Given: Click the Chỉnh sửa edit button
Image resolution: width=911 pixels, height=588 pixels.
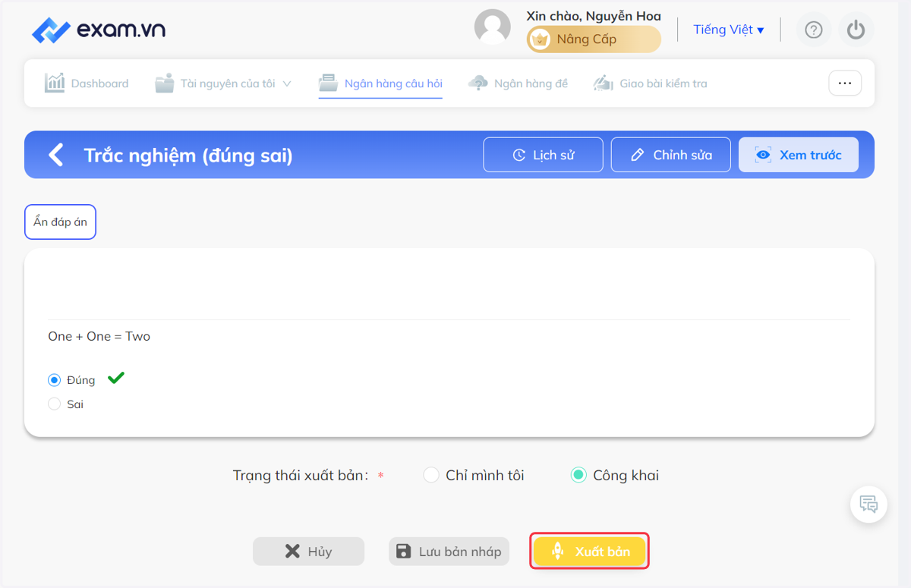Looking at the screenshot, I should click(x=671, y=155).
